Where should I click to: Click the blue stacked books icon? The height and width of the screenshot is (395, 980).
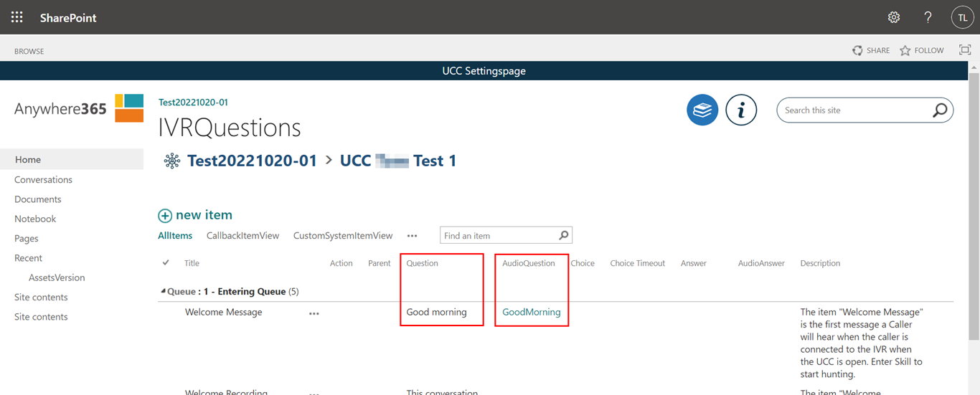(x=702, y=110)
